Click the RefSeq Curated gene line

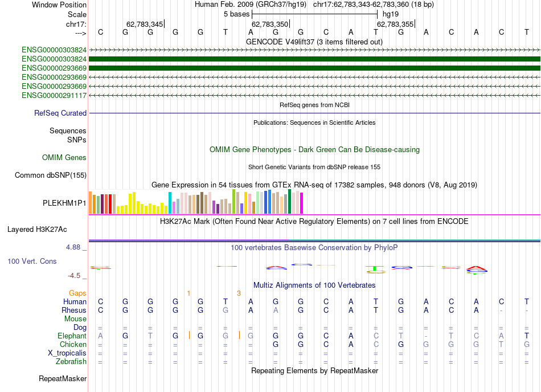coord(314,113)
